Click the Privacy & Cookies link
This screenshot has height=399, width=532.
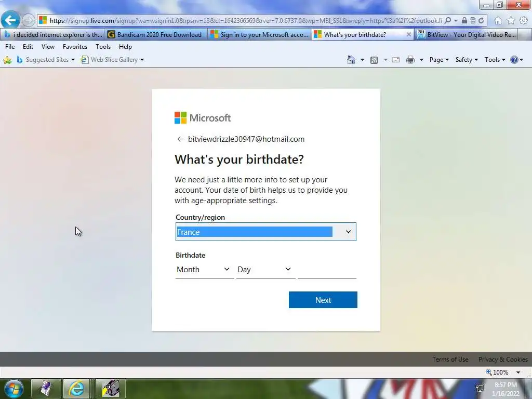click(503, 360)
